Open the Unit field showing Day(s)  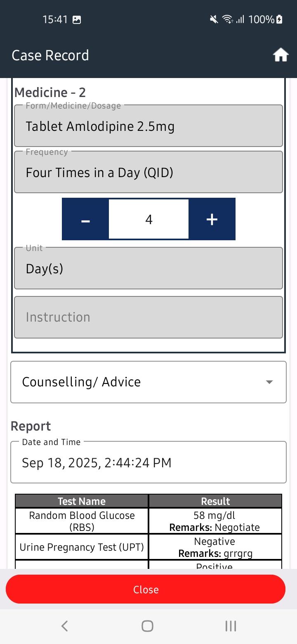click(x=148, y=268)
